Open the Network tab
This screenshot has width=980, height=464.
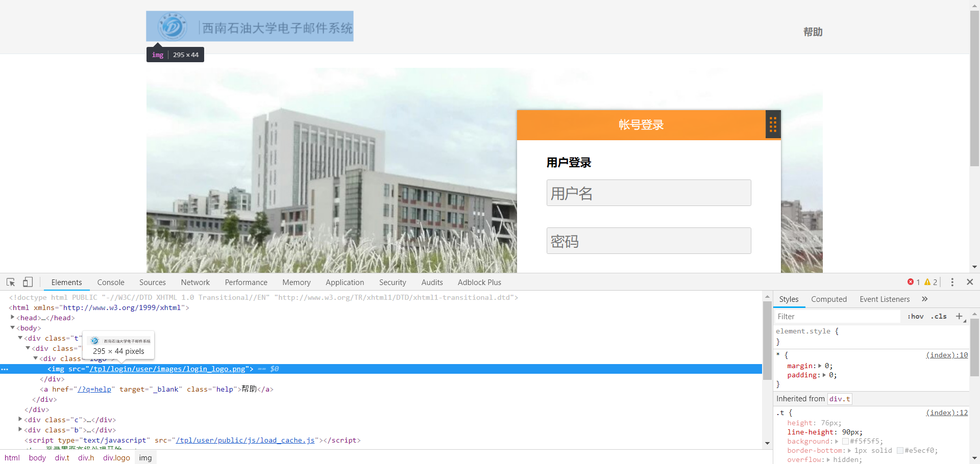195,282
